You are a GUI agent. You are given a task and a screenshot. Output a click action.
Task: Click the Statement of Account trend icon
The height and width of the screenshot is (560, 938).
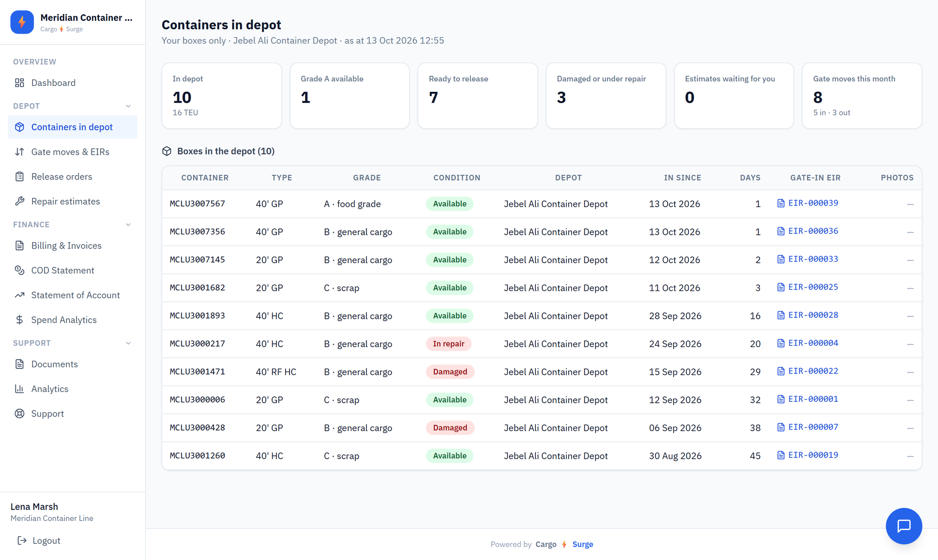pyautogui.click(x=20, y=295)
